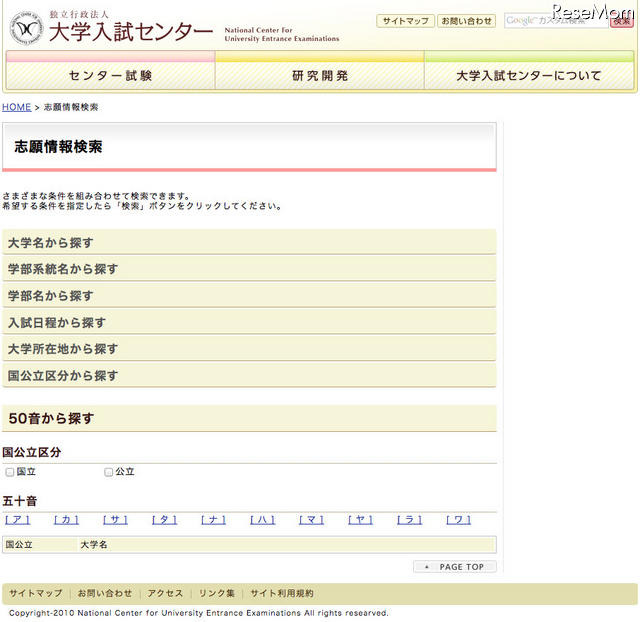Click the お問い合わせ button in header

[x=467, y=21]
